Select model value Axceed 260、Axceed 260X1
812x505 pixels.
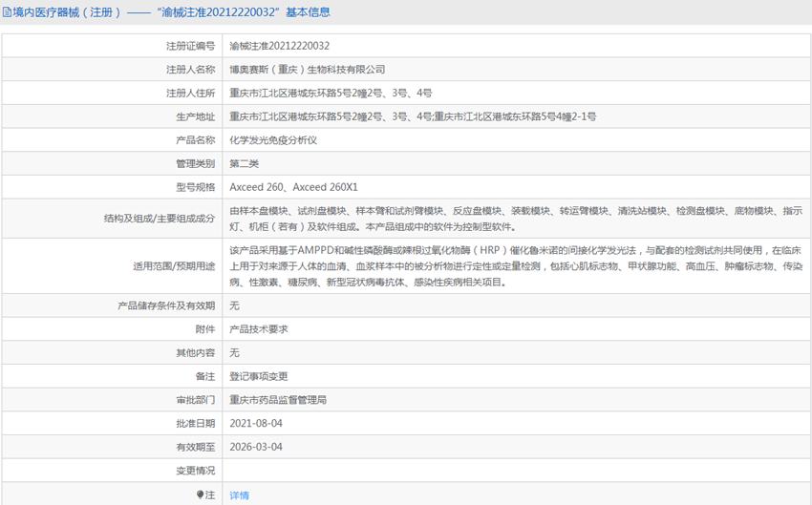point(293,187)
